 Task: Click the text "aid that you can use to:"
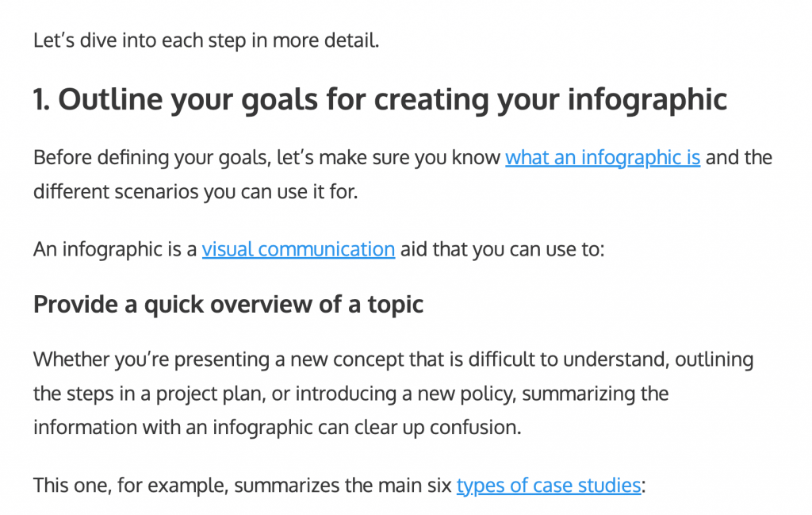click(502, 249)
